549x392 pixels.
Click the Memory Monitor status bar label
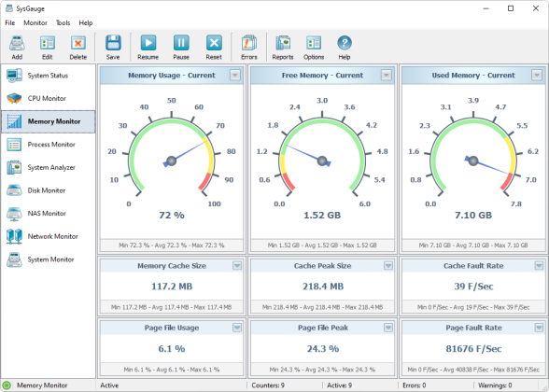(x=42, y=385)
